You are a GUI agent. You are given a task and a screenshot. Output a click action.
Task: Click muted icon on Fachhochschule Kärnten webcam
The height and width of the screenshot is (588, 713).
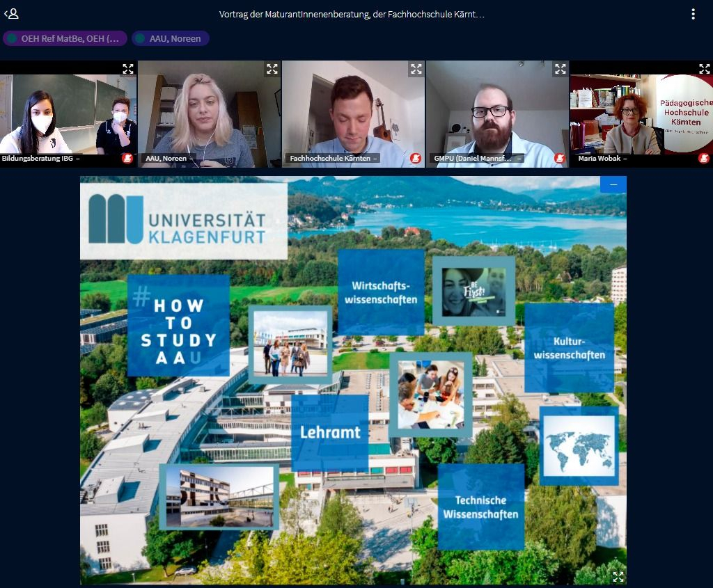pos(416,159)
